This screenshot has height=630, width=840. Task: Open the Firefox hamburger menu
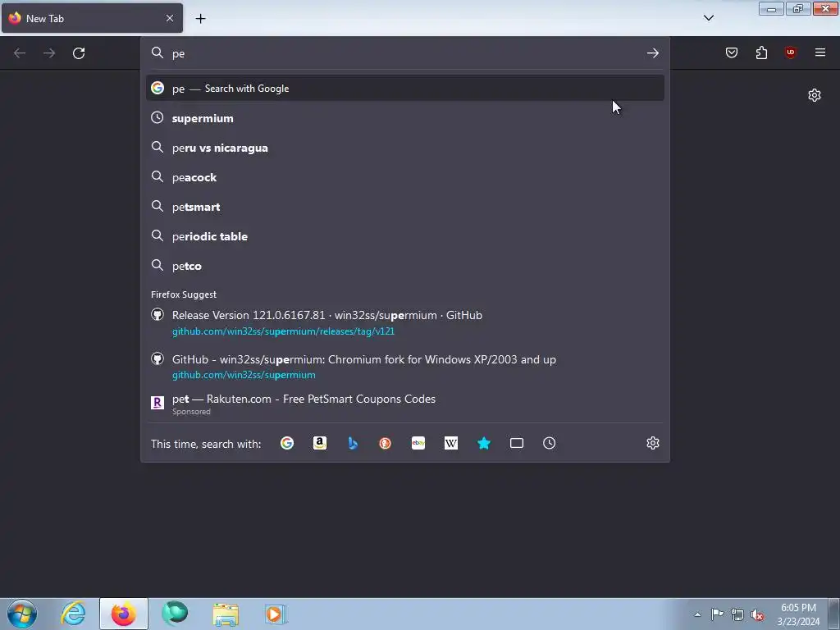[x=820, y=52]
